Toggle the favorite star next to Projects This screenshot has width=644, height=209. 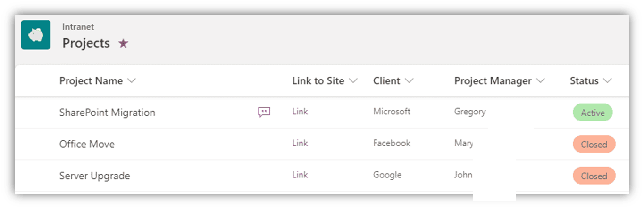pyautogui.click(x=123, y=43)
